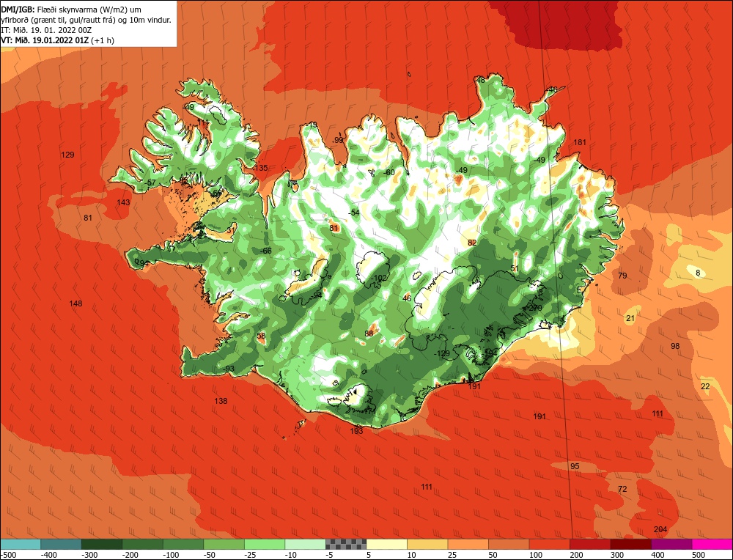Click the legend label -300

click(89, 554)
